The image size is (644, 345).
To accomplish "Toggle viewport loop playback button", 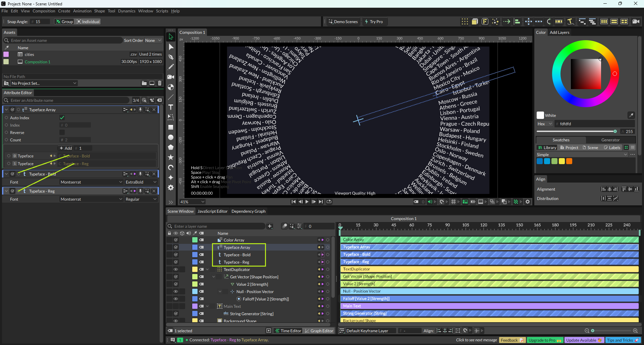I will point(329,202).
